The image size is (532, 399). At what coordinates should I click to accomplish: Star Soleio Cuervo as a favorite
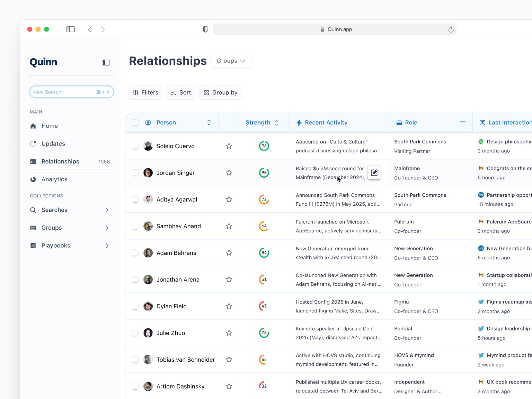[229, 146]
